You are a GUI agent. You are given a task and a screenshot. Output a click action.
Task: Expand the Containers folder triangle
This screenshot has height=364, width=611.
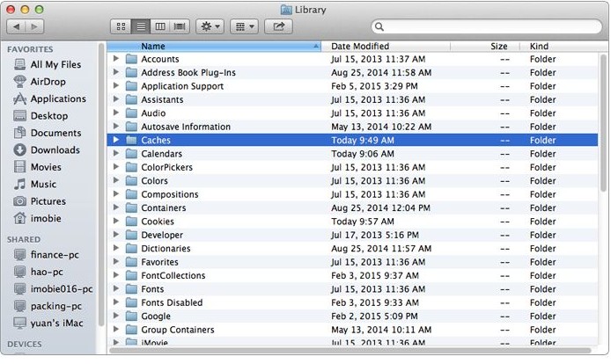[116, 207]
